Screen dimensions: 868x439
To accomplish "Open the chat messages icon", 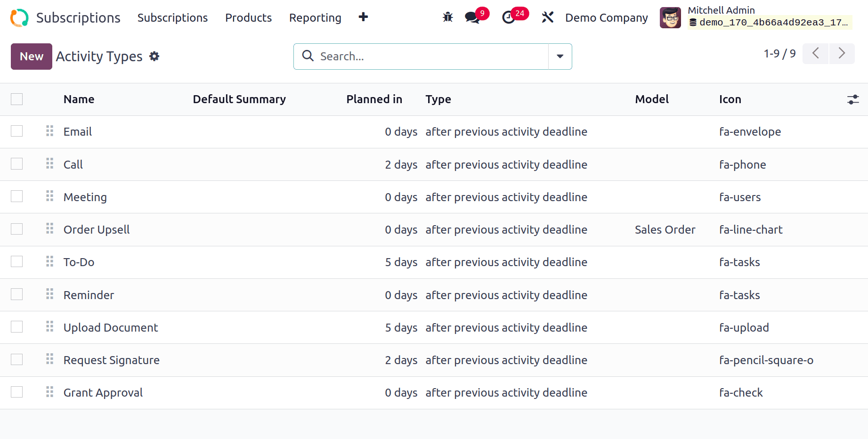I will pyautogui.click(x=472, y=17).
